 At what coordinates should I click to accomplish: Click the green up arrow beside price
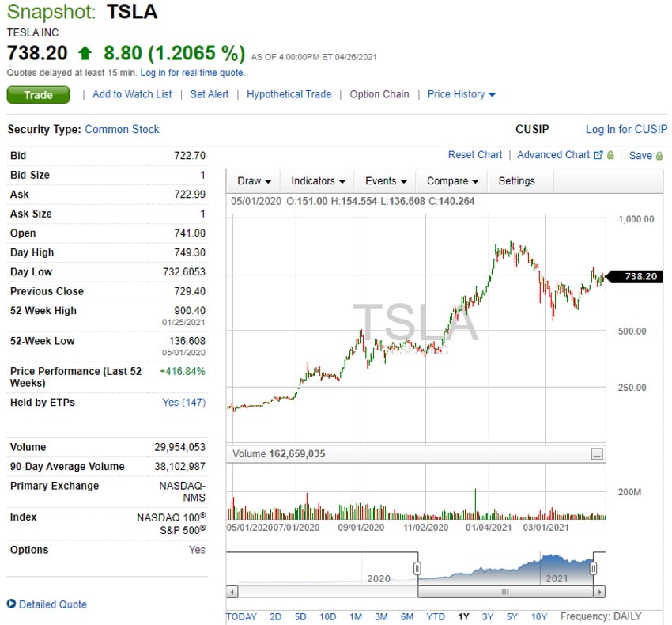[85, 53]
